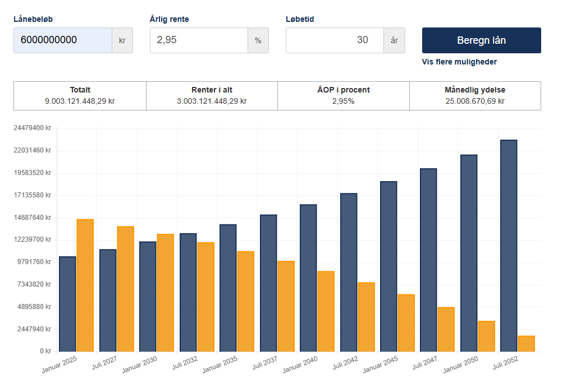Select the Løbetid years input field
Screen dimensions: 567x392
[x=335, y=40]
